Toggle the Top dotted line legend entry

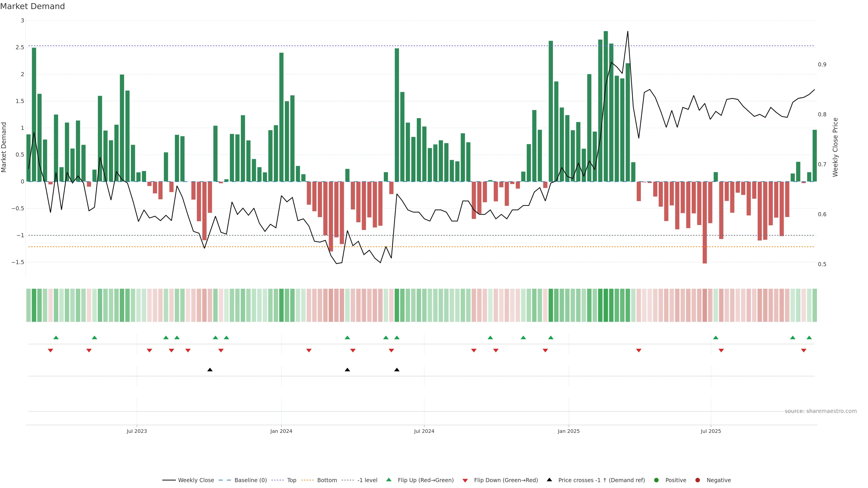tap(291, 480)
